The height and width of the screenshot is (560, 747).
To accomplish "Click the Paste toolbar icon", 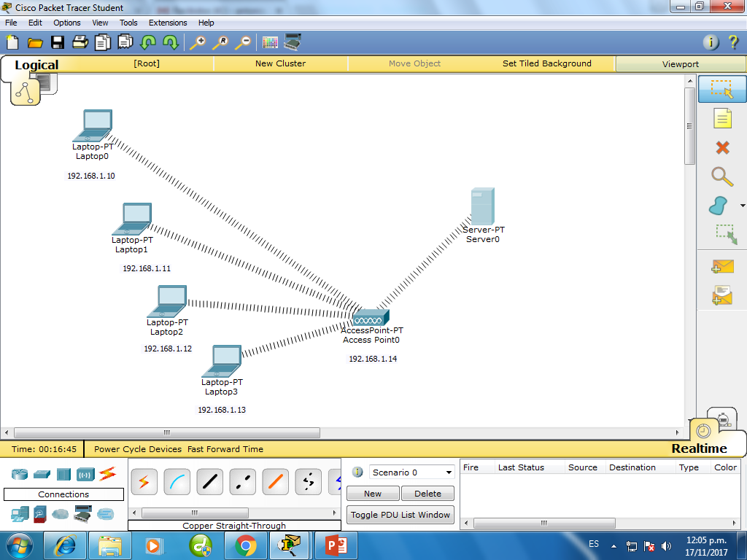I will coord(125,42).
